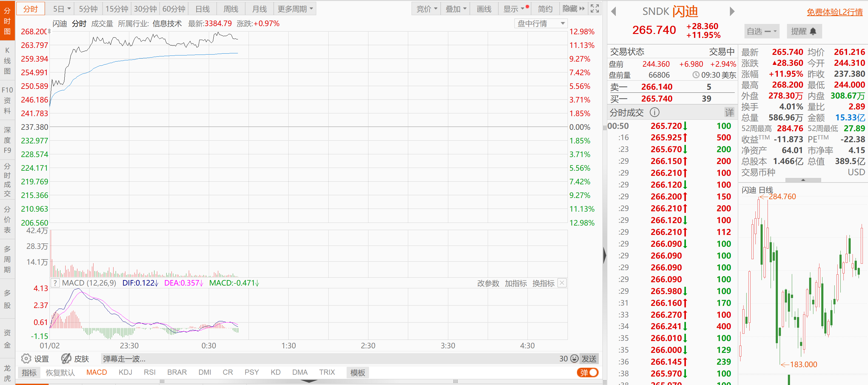Click the trade info circle icon
This screenshot has width=868, height=385.
(x=654, y=112)
